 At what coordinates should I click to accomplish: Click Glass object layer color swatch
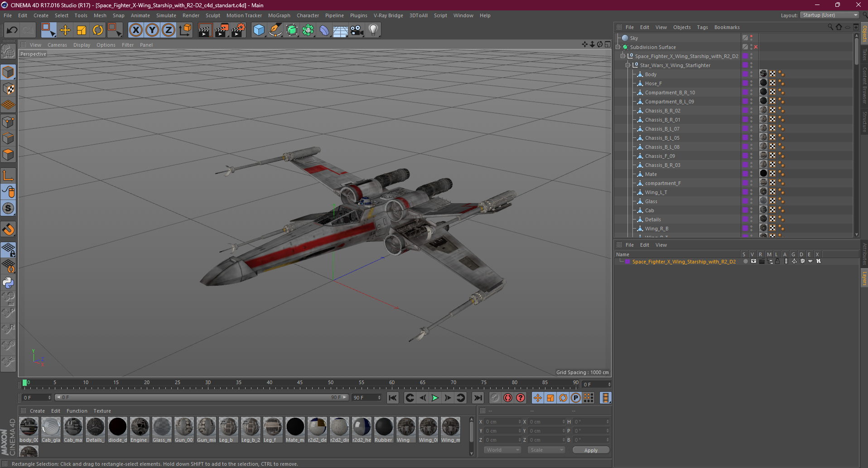coord(745,201)
